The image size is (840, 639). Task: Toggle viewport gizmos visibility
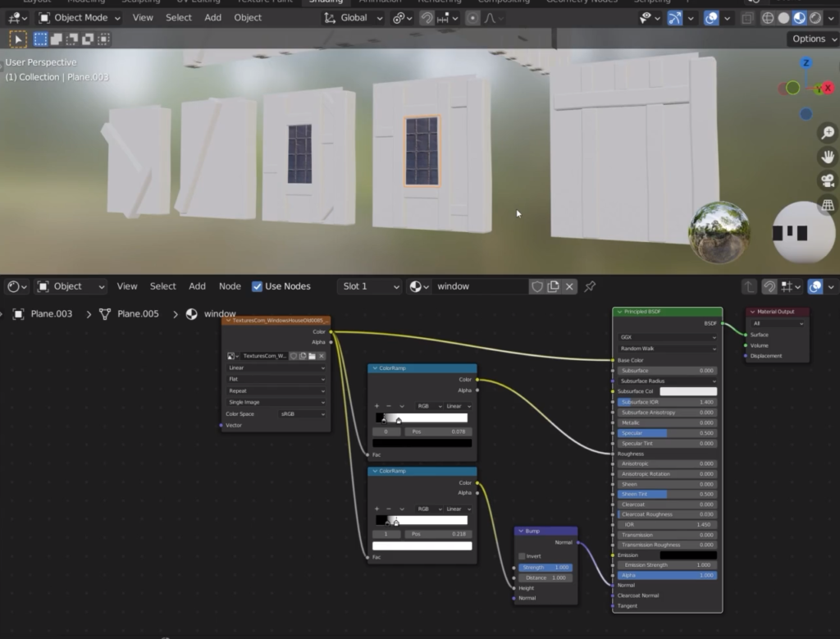(675, 18)
